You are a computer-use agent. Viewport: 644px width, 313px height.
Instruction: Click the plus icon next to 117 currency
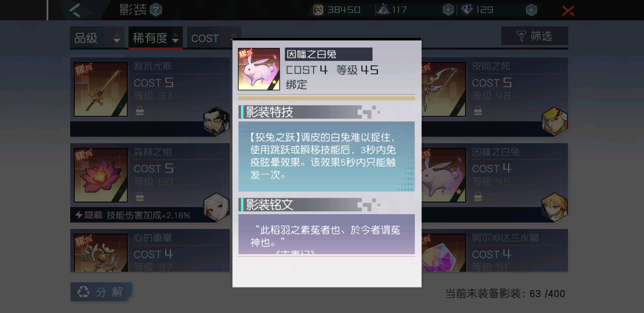448,10
